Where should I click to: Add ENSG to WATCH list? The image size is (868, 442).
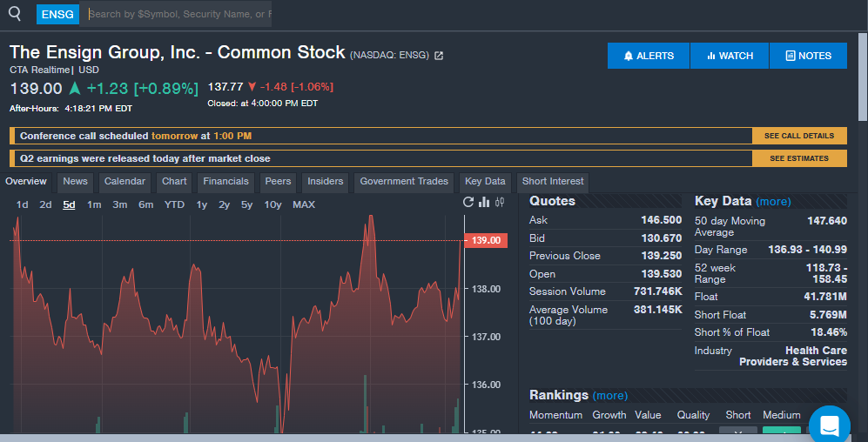[x=730, y=56]
